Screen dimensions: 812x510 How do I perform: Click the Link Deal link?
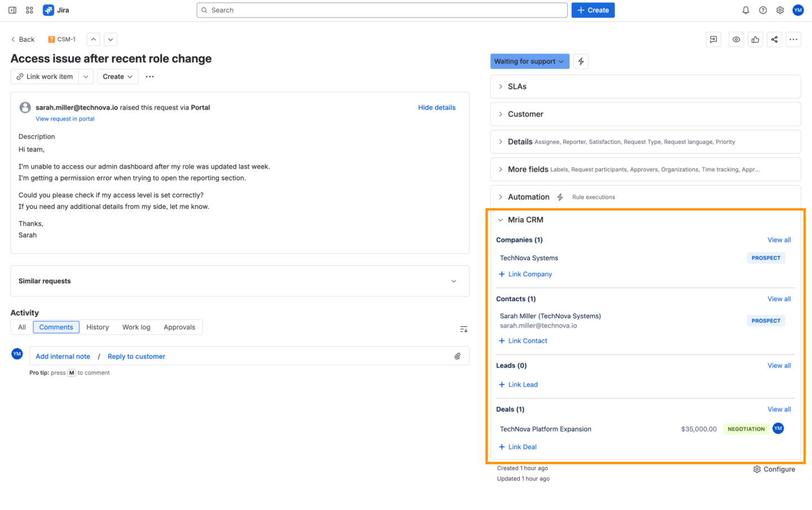522,447
